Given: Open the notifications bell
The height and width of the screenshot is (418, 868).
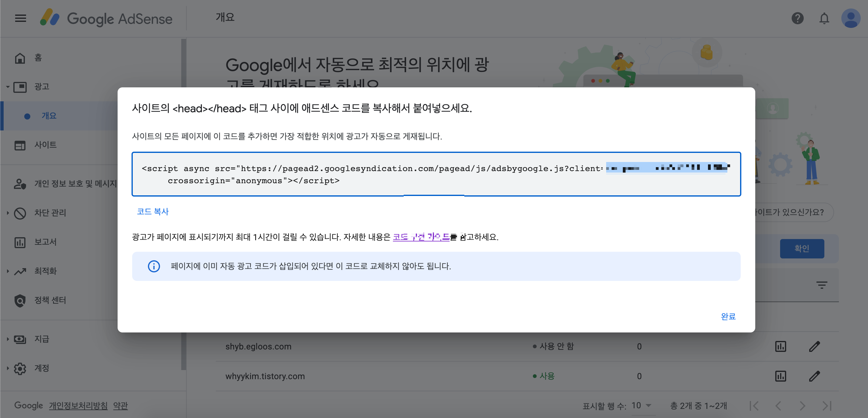Looking at the screenshot, I should pyautogui.click(x=824, y=18).
